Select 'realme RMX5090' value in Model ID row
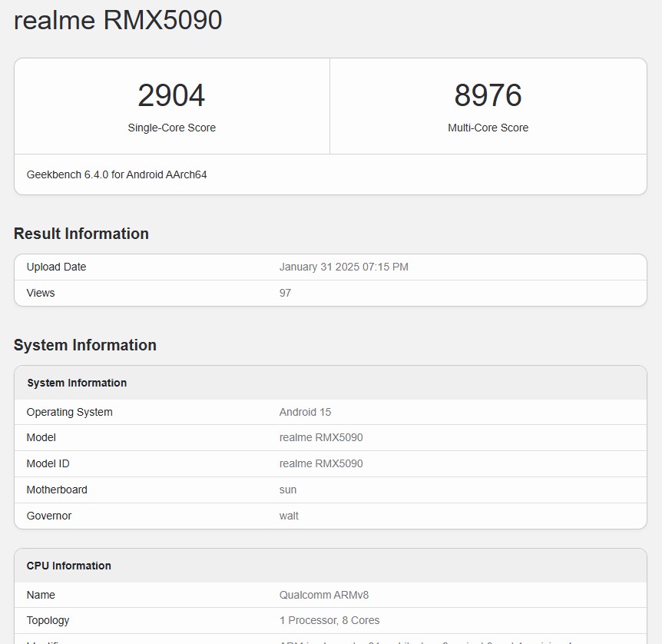The height and width of the screenshot is (644, 662). click(x=321, y=463)
